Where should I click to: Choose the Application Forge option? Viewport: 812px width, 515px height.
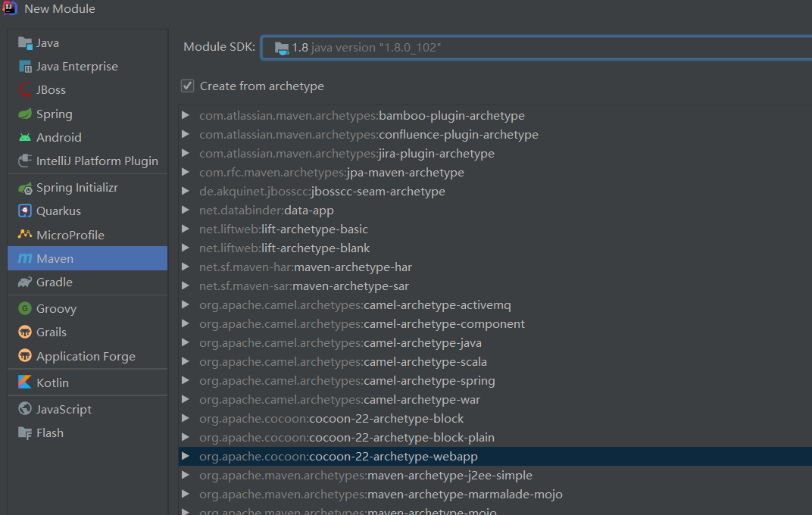click(x=86, y=356)
